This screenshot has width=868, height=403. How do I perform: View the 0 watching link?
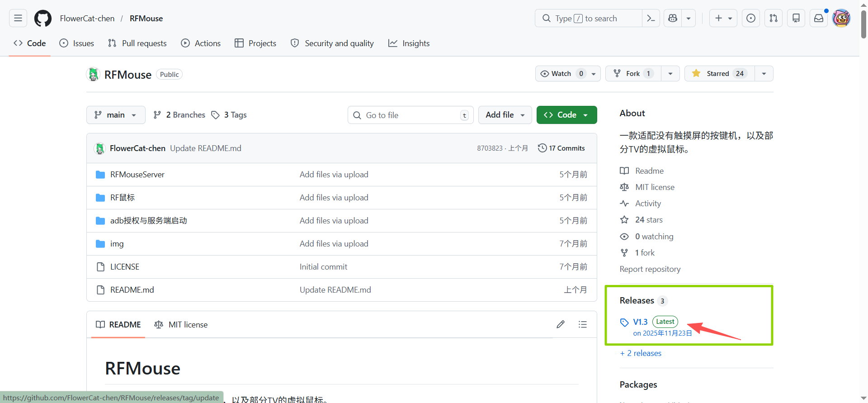[646, 237]
